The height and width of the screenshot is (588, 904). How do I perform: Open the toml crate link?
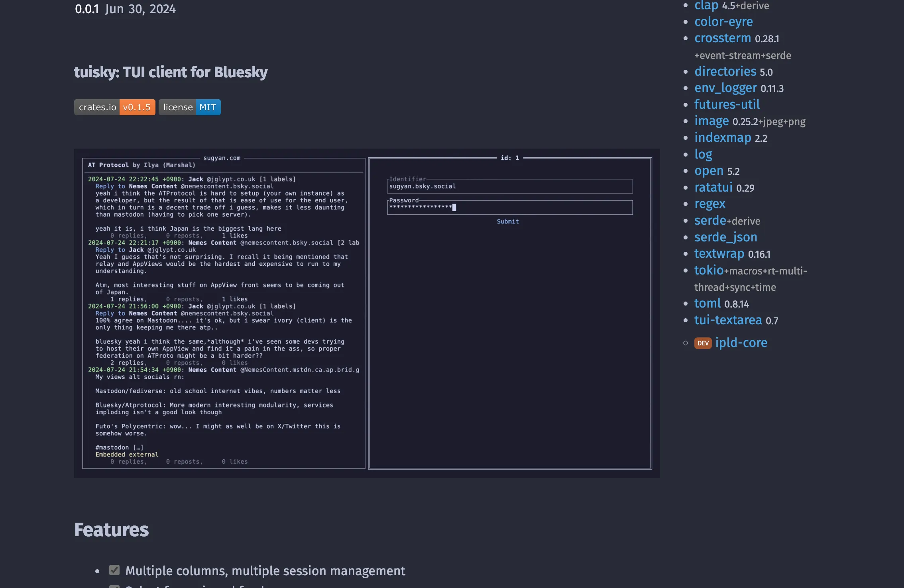point(707,304)
